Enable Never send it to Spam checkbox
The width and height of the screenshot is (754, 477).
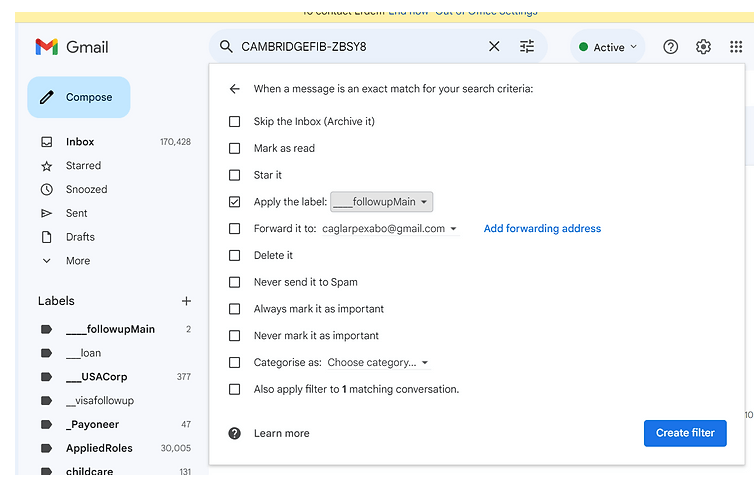(x=235, y=282)
